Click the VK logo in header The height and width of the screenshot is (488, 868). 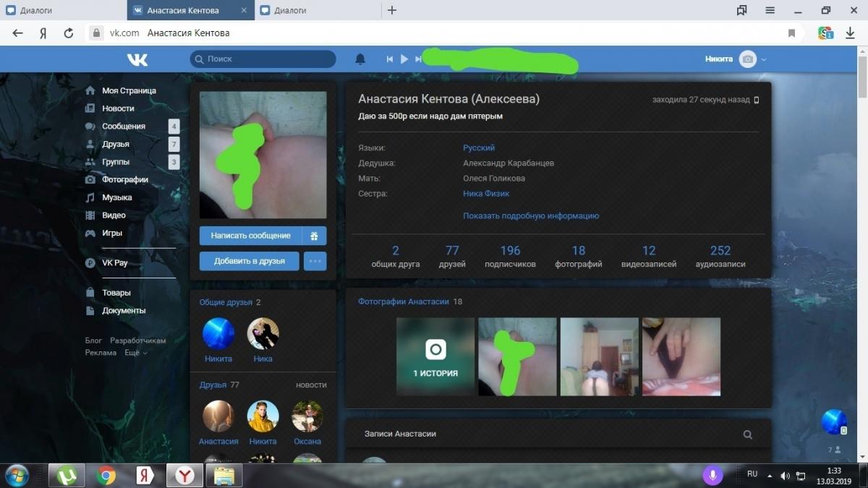point(137,59)
